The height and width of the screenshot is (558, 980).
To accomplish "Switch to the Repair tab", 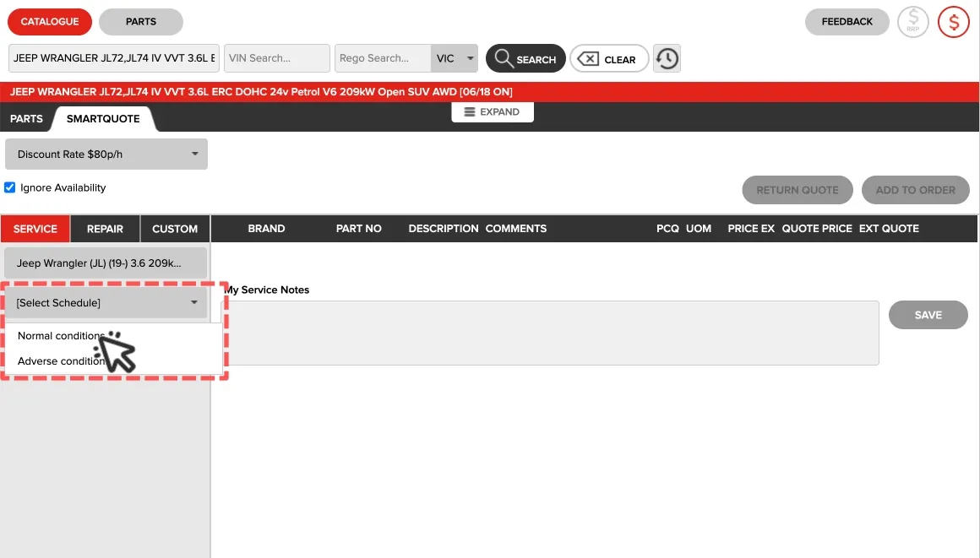I will coord(105,229).
